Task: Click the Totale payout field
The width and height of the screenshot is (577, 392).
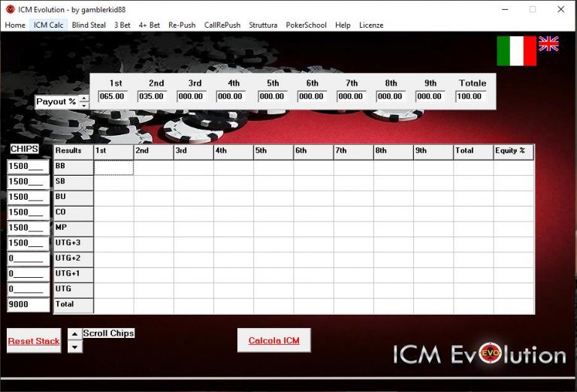Action: (x=470, y=96)
